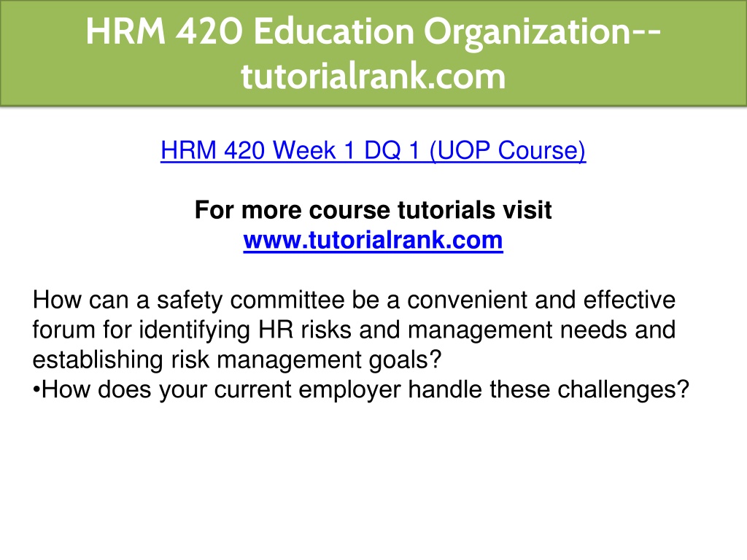
Task: Open the HRM 420 Week 1 DQ 1 link
Action: (x=373, y=151)
